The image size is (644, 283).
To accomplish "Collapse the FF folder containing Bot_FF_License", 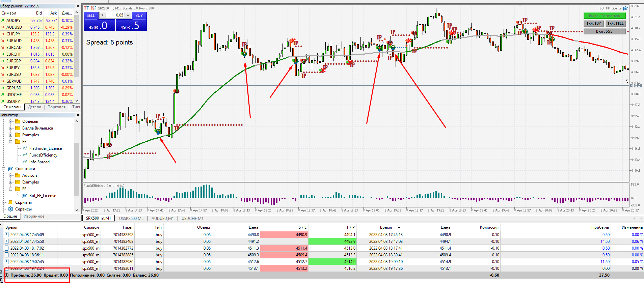I will tap(10, 189).
